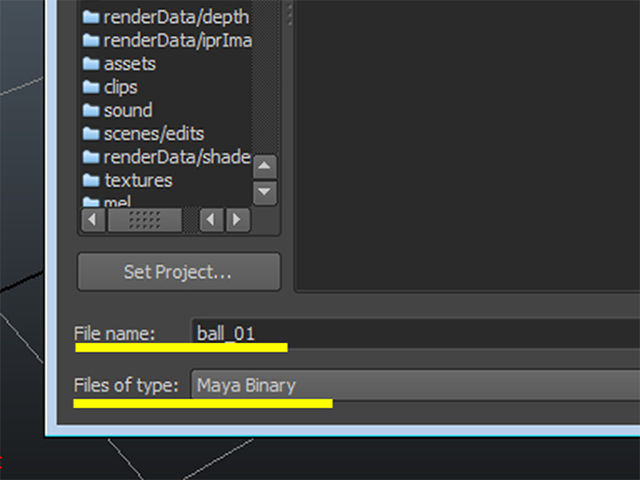
Task: Click folder icon next to assets
Action: [91, 63]
